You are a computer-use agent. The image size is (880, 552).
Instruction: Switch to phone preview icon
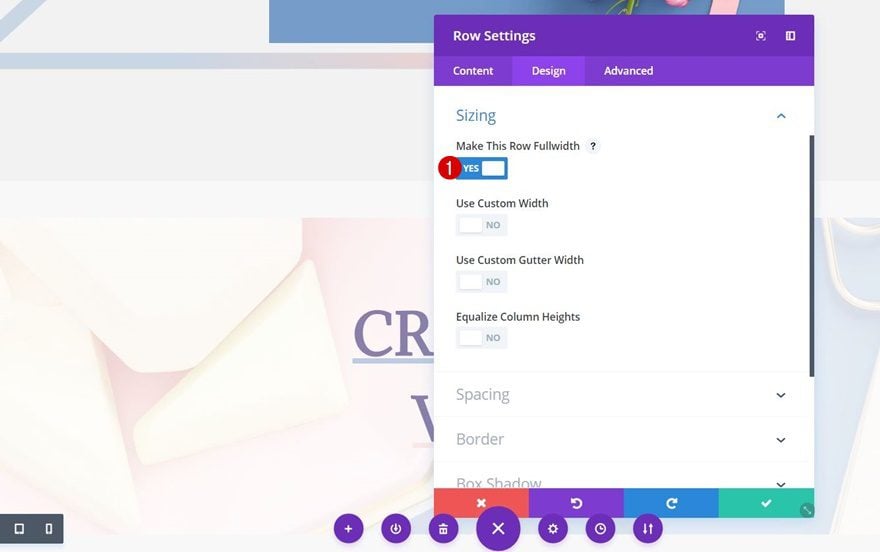49,528
